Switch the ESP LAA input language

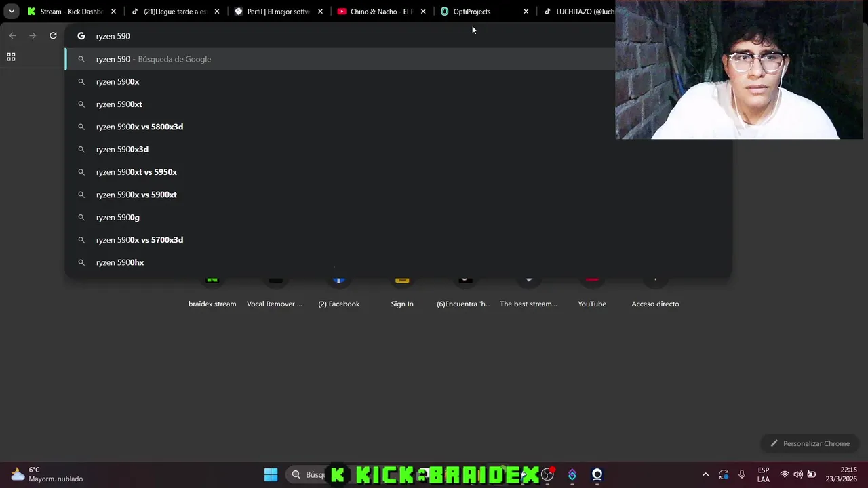coord(764,474)
